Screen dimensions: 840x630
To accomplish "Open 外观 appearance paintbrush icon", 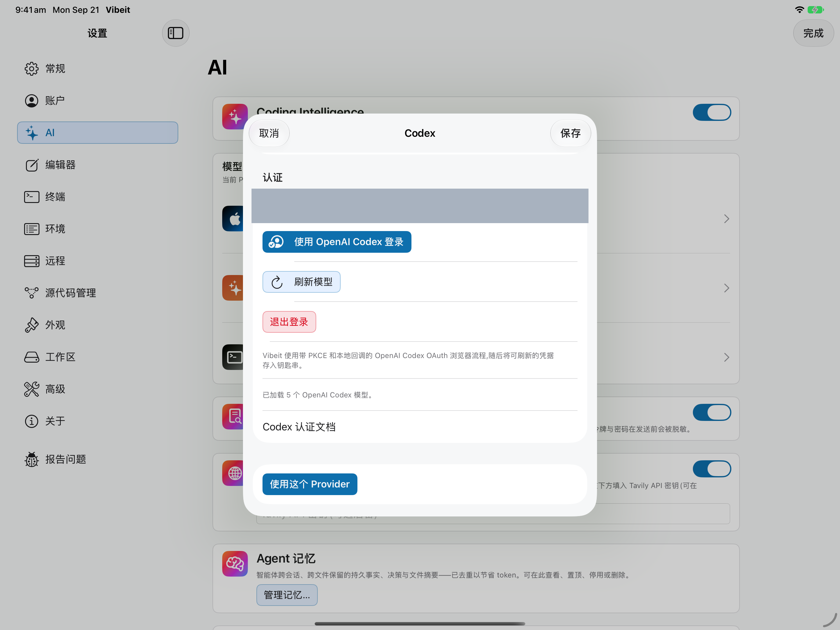I will click(31, 325).
